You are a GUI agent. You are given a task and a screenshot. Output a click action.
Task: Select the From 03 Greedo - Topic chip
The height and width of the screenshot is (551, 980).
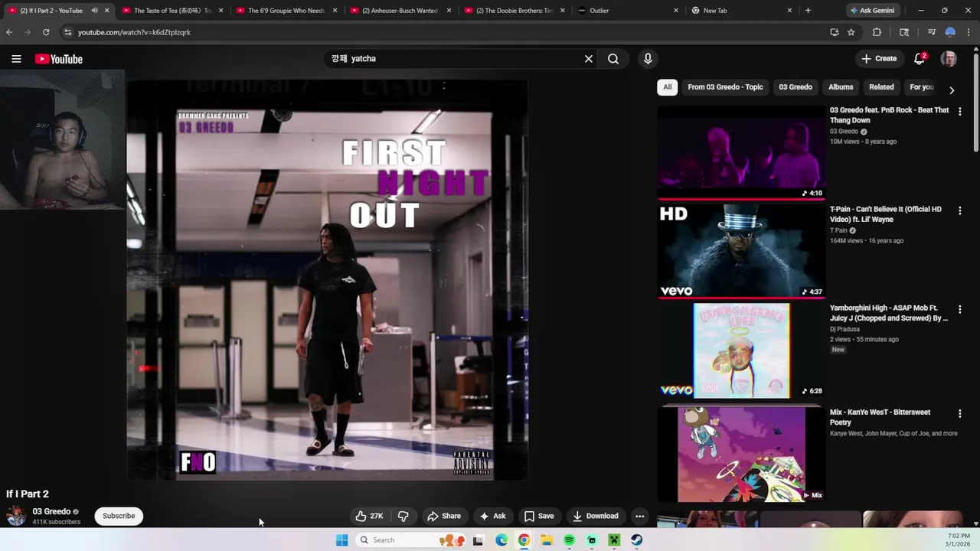pos(725,87)
